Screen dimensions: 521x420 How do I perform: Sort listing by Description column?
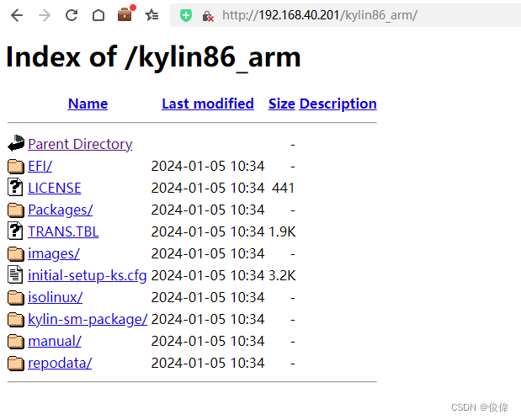[338, 104]
